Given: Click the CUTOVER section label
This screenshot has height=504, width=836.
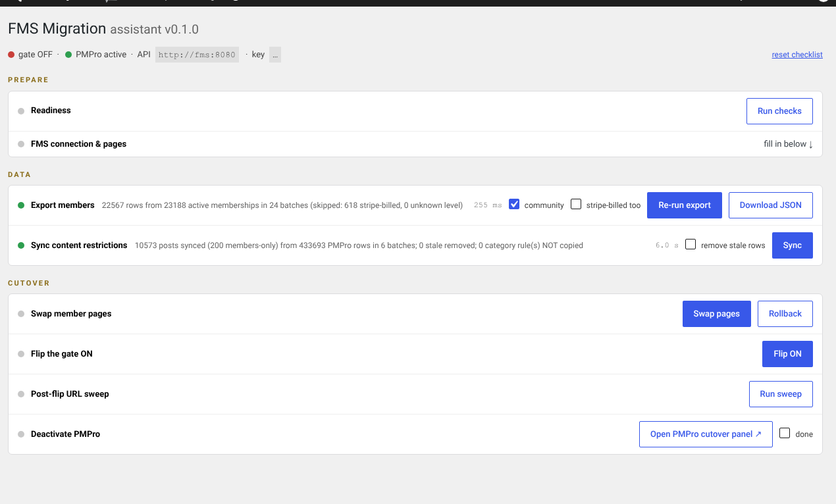Looking at the screenshot, I should 29,283.
